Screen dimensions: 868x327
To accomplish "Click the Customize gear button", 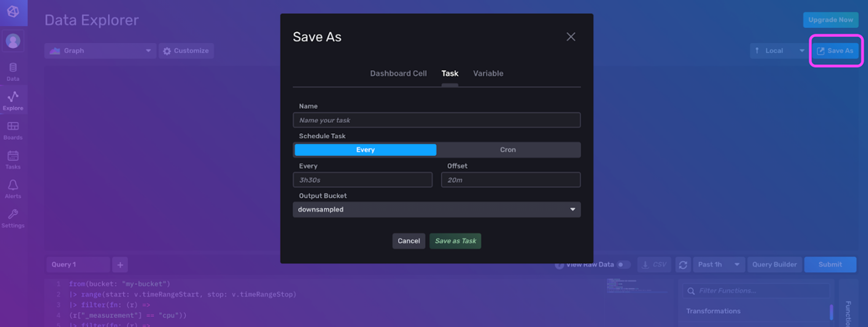I will (186, 51).
